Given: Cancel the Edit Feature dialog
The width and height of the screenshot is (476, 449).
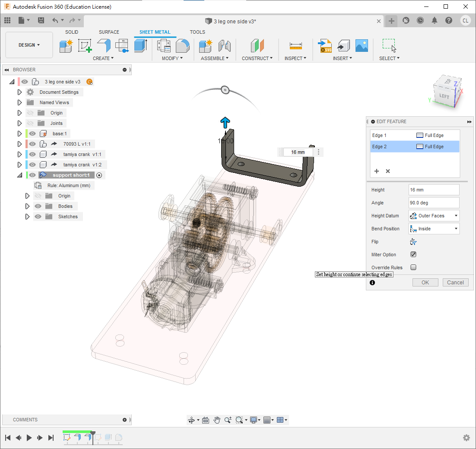Looking at the screenshot, I should tap(455, 283).
